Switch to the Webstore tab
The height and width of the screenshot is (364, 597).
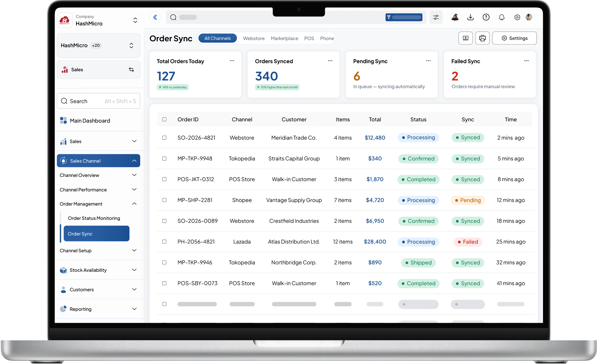[x=254, y=38]
